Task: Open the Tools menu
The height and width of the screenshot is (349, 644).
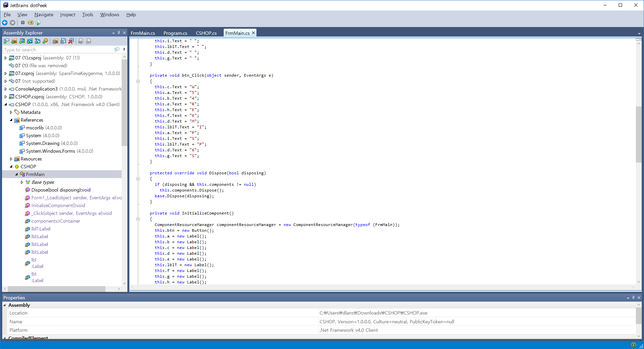Action: (x=88, y=15)
